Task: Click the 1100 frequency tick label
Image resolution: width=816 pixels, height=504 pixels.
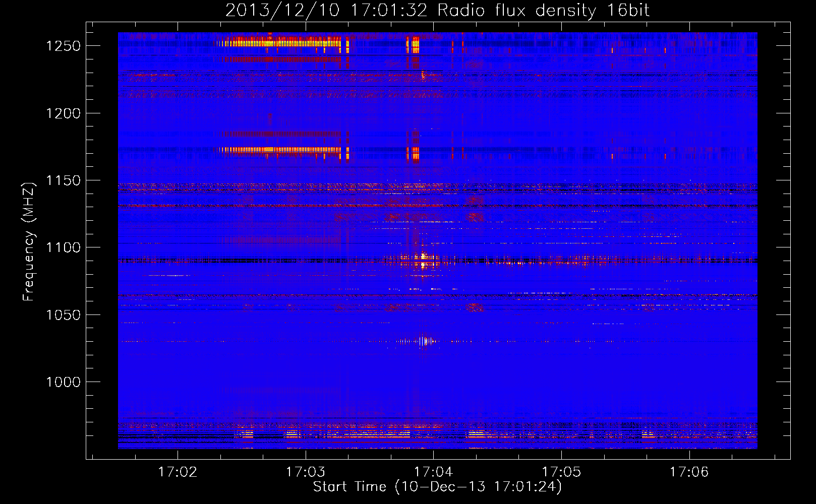Action: point(63,247)
